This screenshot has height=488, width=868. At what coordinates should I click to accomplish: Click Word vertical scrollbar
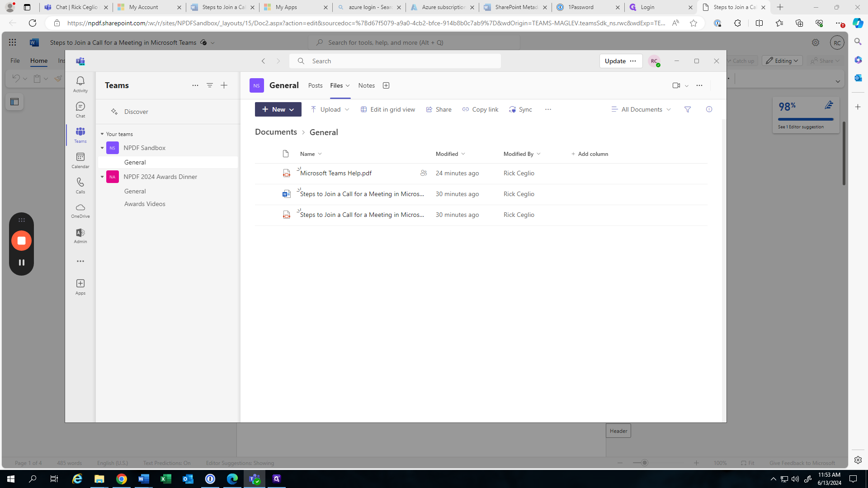coord(844,154)
